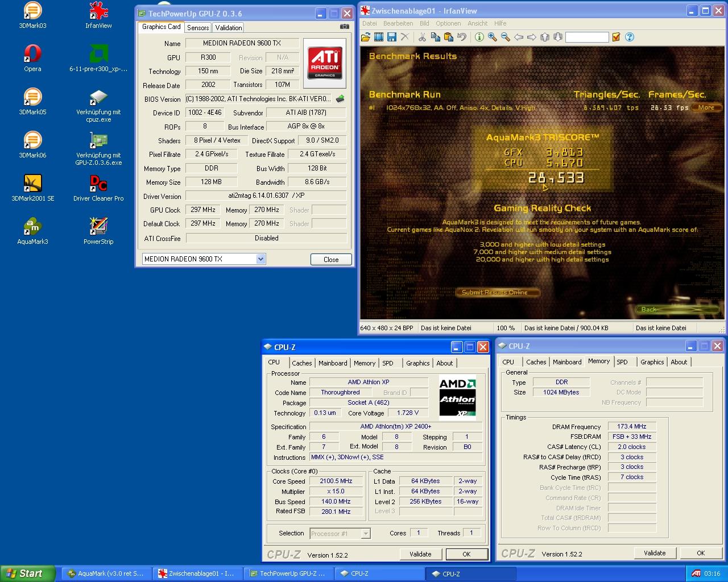This screenshot has width=728, height=582.
Task: Click the Windows Start button
Action: point(28,573)
